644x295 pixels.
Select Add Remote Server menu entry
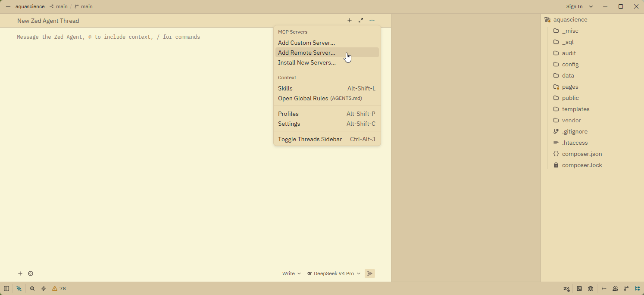[327, 53]
